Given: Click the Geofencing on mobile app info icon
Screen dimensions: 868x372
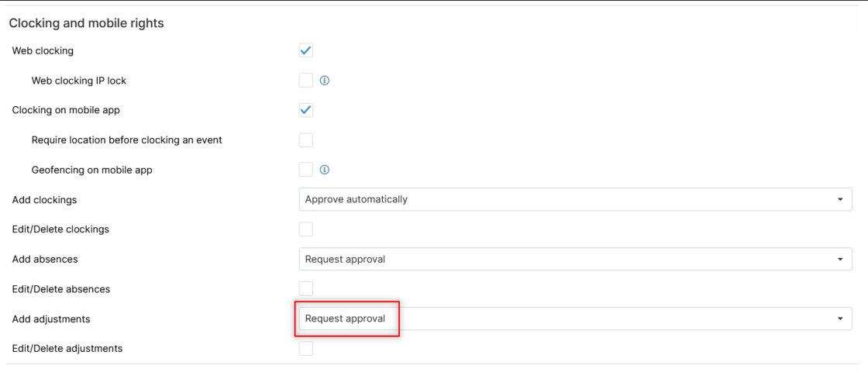Looking at the screenshot, I should [x=325, y=170].
